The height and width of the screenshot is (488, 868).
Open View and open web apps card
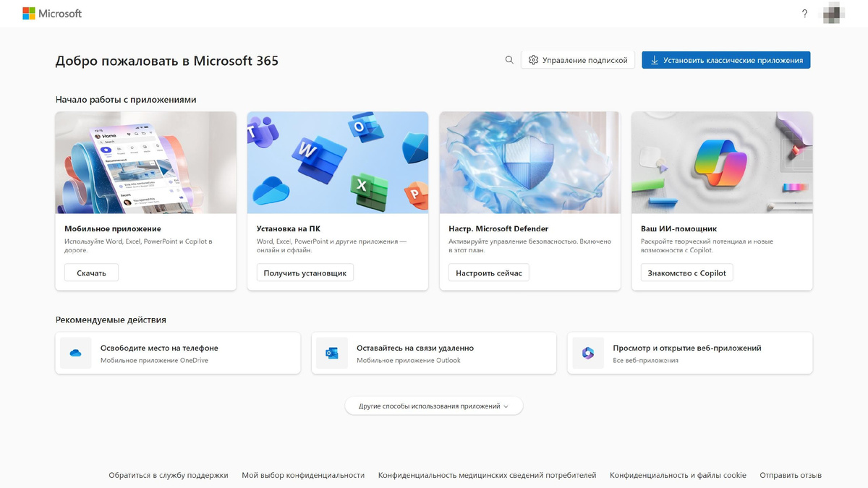(690, 353)
